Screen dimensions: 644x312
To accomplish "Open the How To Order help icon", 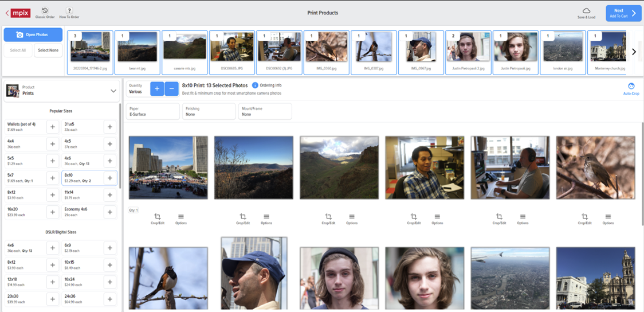I will (69, 11).
